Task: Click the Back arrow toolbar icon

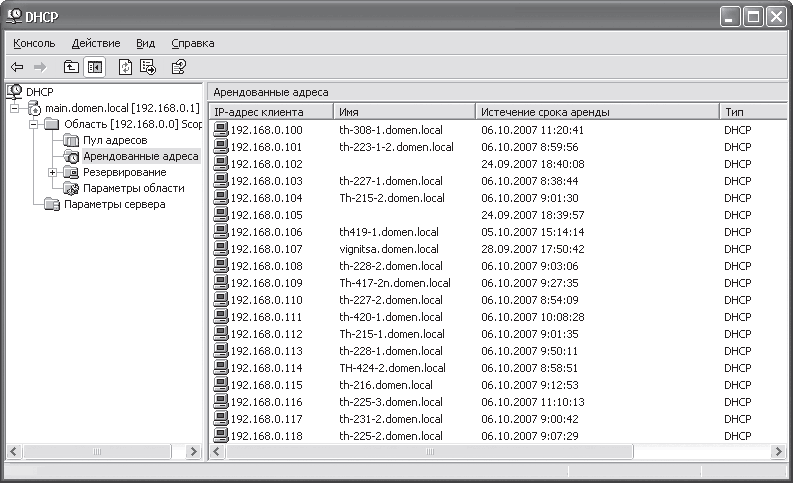Action: [17, 67]
